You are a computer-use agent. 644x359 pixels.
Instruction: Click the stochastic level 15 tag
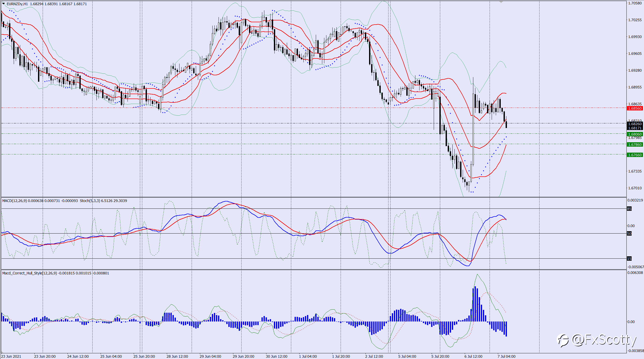tap(629, 259)
